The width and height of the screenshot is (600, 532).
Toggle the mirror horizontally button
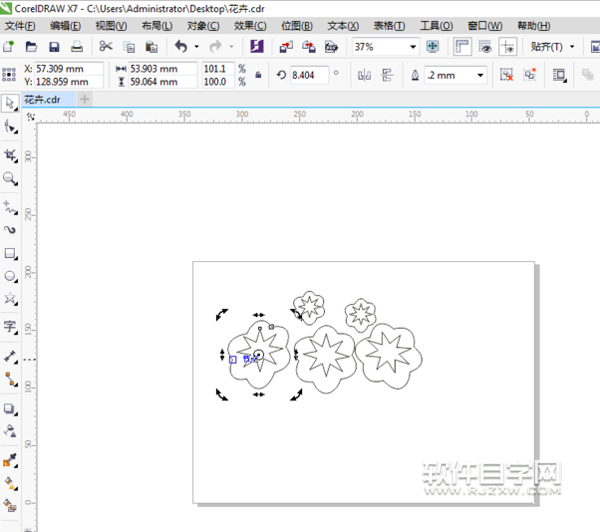pyautogui.click(x=364, y=75)
